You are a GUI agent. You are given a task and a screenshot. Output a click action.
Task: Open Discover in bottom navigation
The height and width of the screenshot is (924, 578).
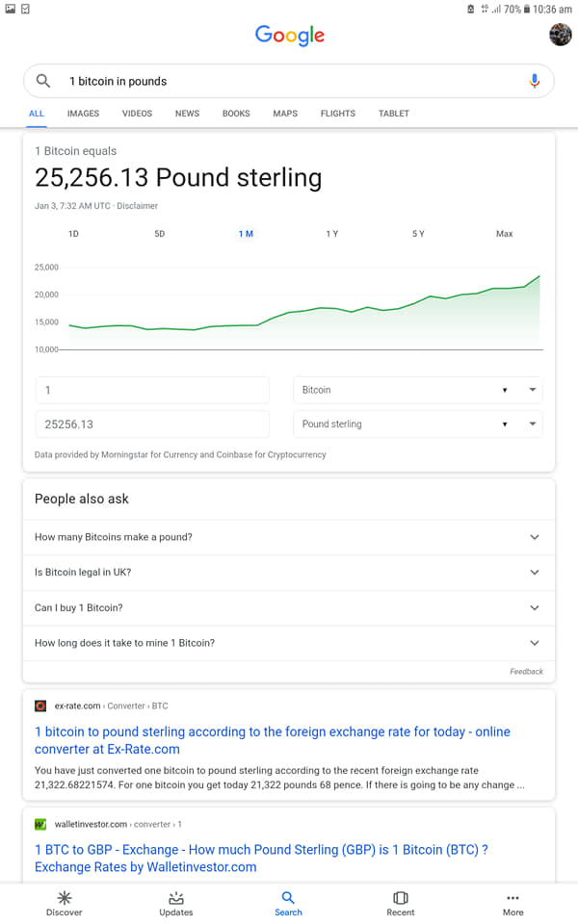(x=65, y=904)
